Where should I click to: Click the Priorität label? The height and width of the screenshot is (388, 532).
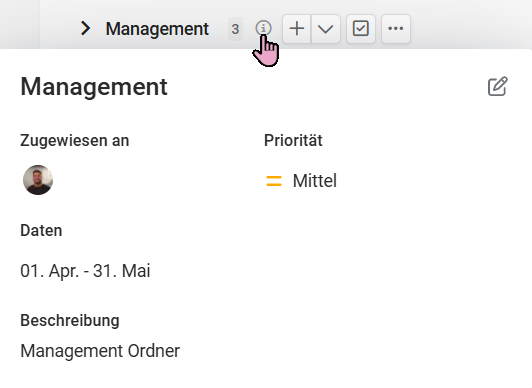[293, 140]
